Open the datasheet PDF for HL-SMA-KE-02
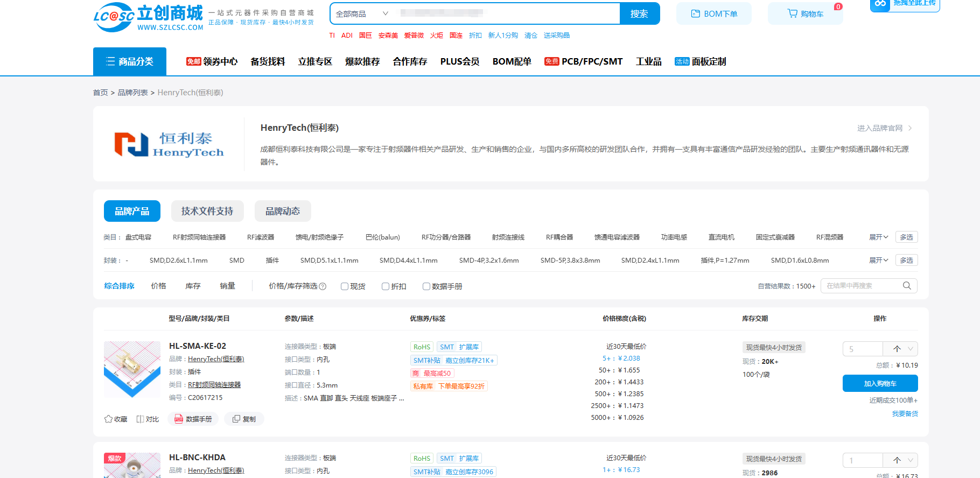The image size is (980, 478). point(193,419)
